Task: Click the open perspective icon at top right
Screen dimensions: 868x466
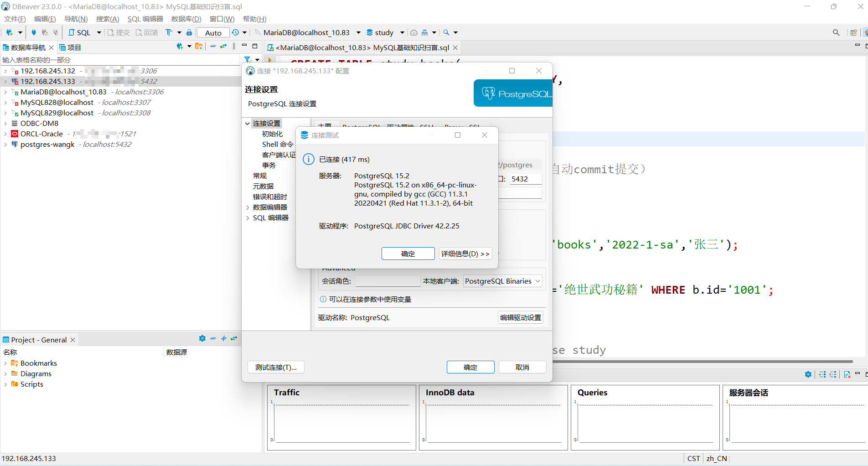Action: (853, 32)
